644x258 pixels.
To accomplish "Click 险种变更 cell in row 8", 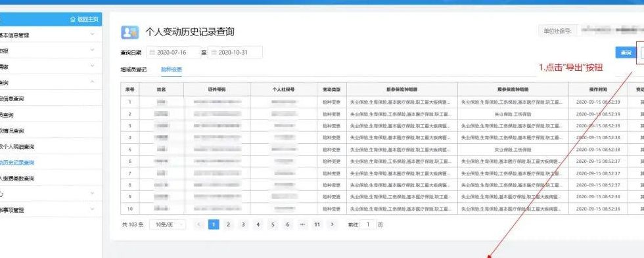I will coord(331,185).
